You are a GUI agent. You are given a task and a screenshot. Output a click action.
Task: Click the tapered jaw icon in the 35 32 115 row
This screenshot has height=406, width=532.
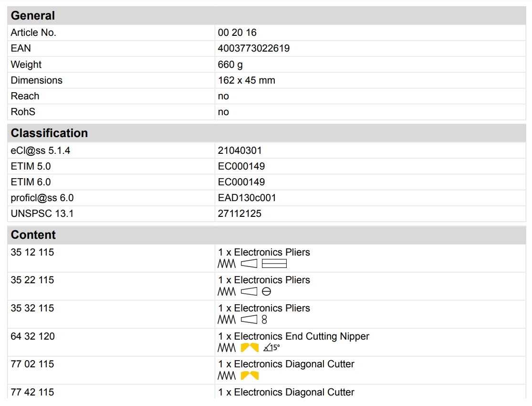(x=249, y=320)
